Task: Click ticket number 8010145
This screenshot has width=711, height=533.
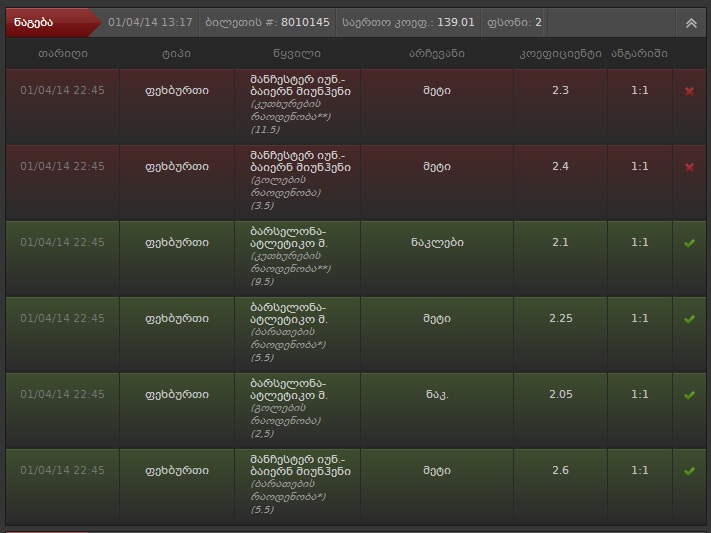Action: tap(305, 22)
